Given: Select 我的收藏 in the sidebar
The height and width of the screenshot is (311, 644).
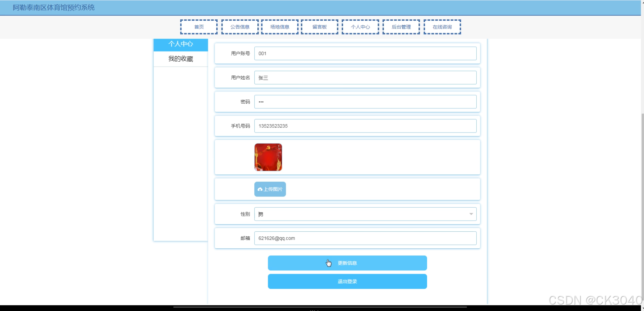Looking at the screenshot, I should [x=180, y=59].
